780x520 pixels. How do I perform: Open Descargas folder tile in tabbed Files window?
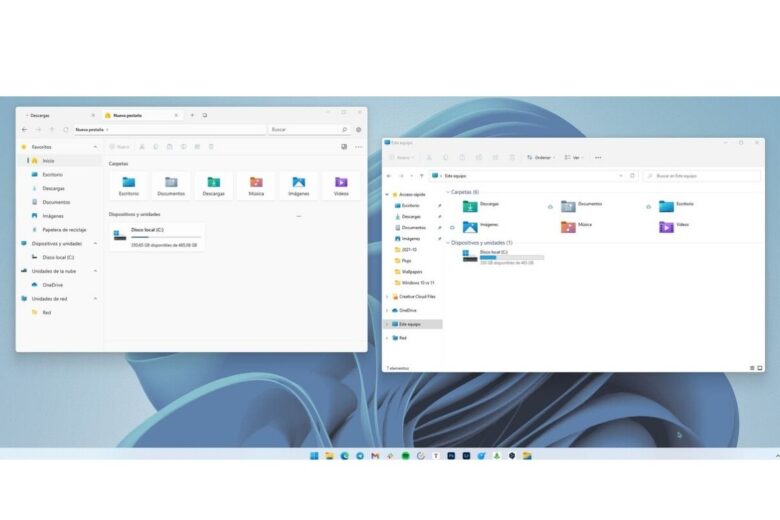213,186
